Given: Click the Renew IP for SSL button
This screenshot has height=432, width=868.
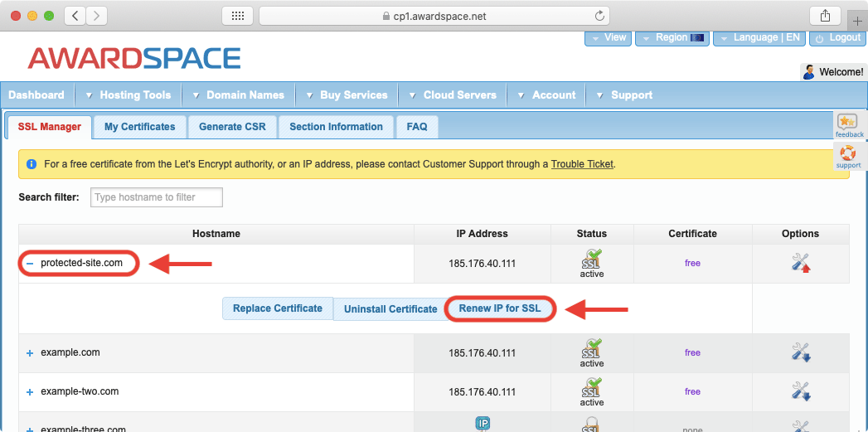Looking at the screenshot, I should (x=500, y=308).
